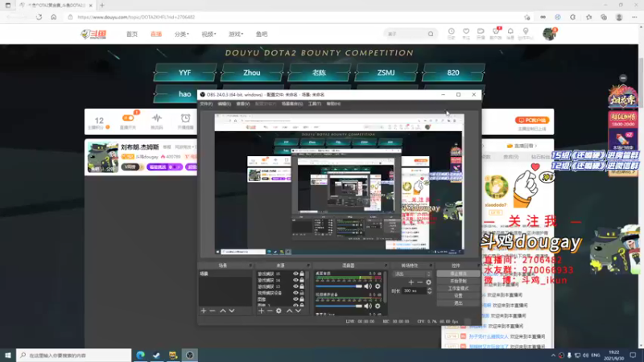The width and height of the screenshot is (644, 362).
Task: Pop out the audio mixer dock panel
Action: click(x=386, y=265)
